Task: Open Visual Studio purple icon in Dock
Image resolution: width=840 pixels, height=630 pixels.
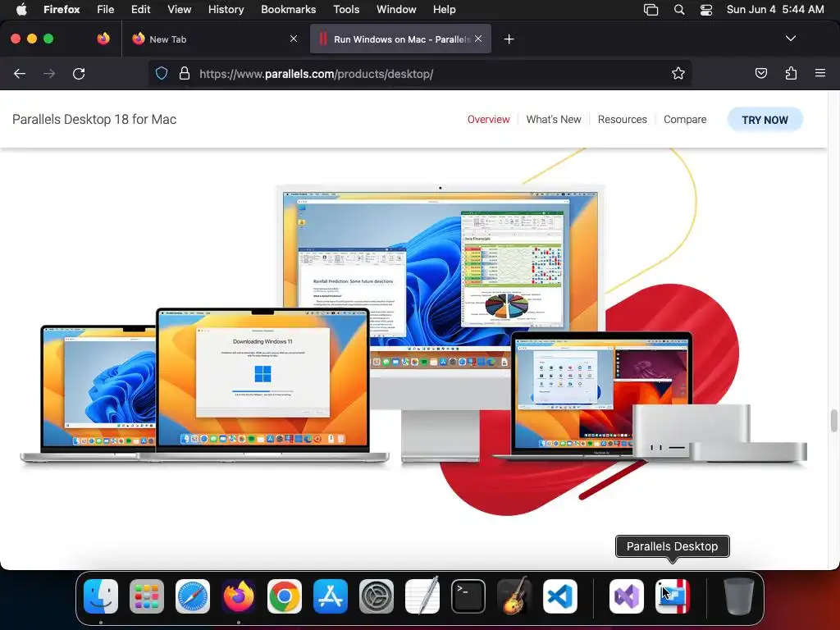Action: tap(626, 596)
